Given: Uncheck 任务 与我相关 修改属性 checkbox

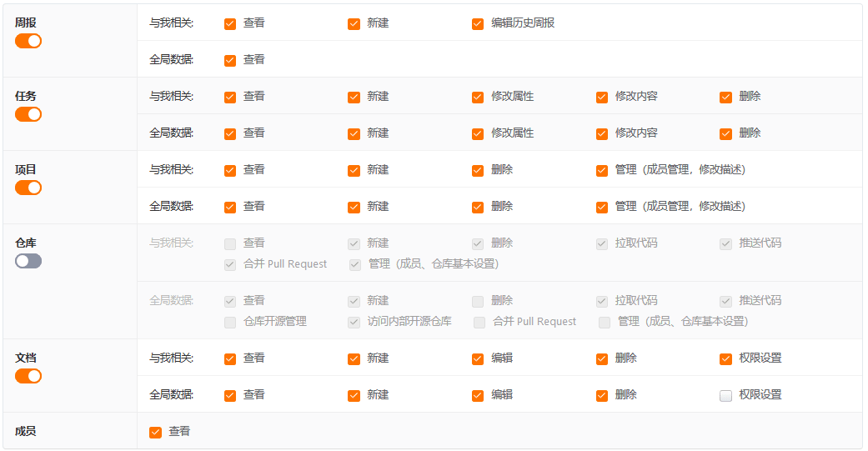Looking at the screenshot, I should click(x=478, y=97).
